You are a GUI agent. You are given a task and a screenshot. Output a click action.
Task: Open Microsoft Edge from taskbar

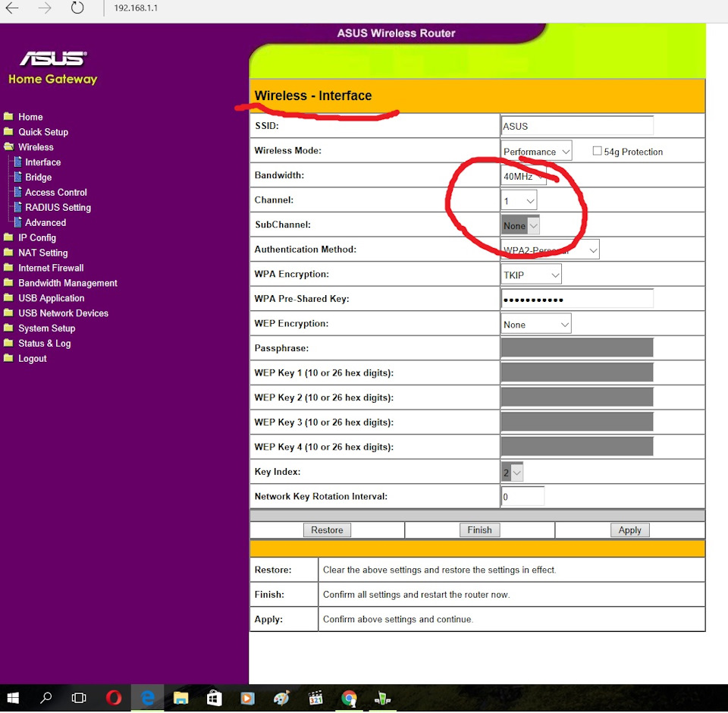[x=148, y=698]
